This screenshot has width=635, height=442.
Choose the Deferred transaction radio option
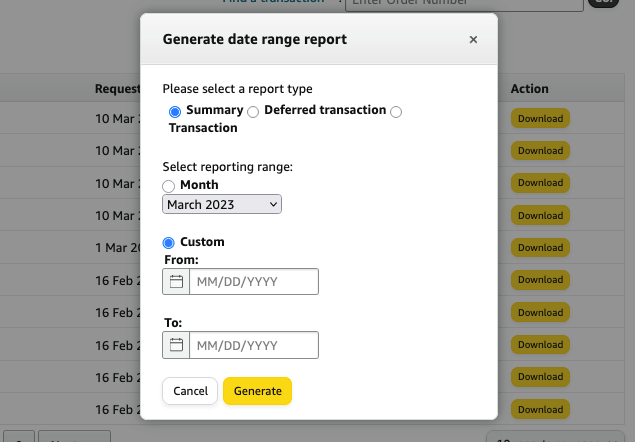[253, 111]
